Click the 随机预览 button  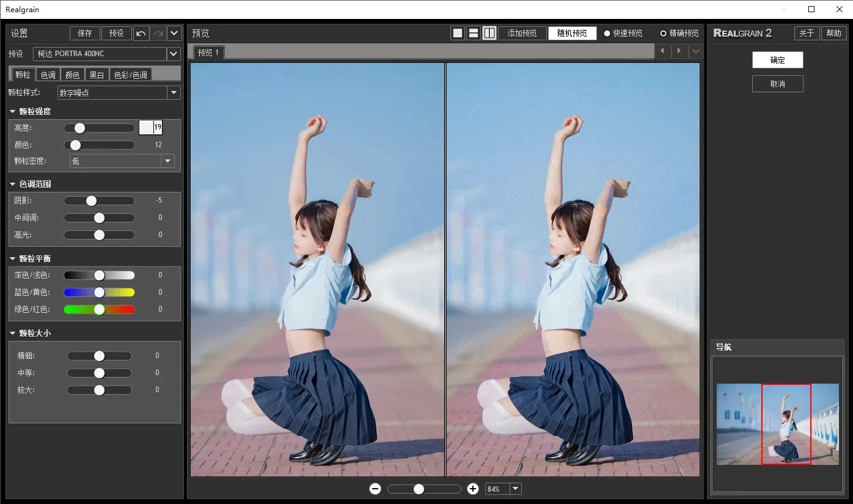572,33
